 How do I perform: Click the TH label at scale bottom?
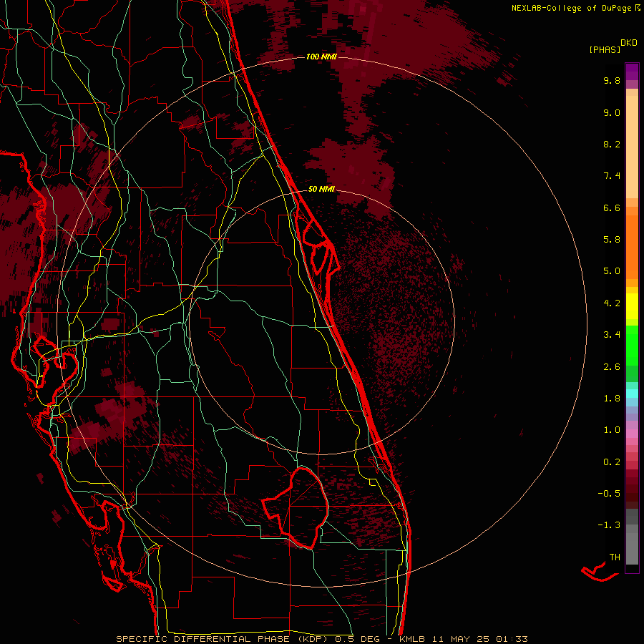pyautogui.click(x=615, y=557)
